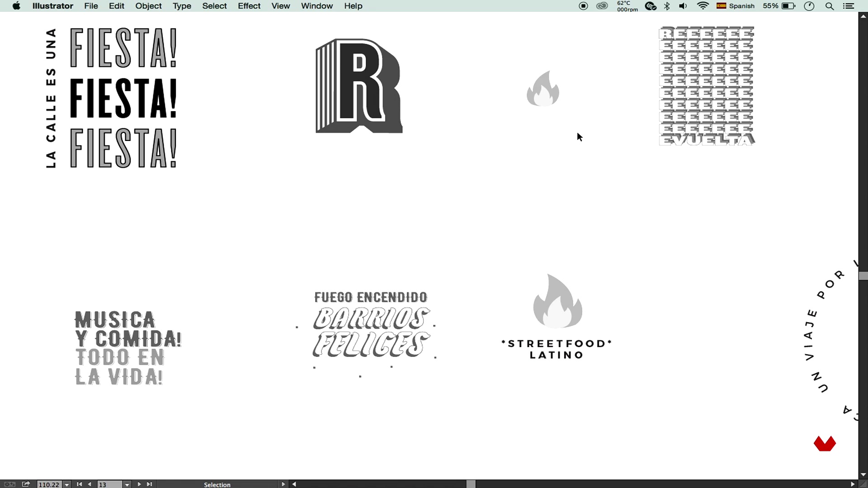868x488 pixels.
Task: Open the Help menu
Action: click(x=353, y=6)
